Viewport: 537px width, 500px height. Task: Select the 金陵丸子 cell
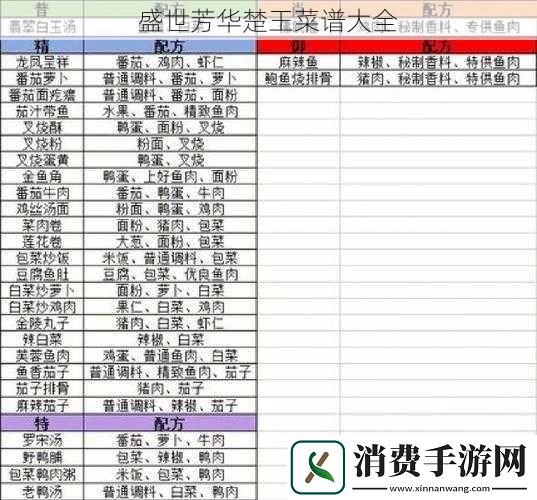42,323
